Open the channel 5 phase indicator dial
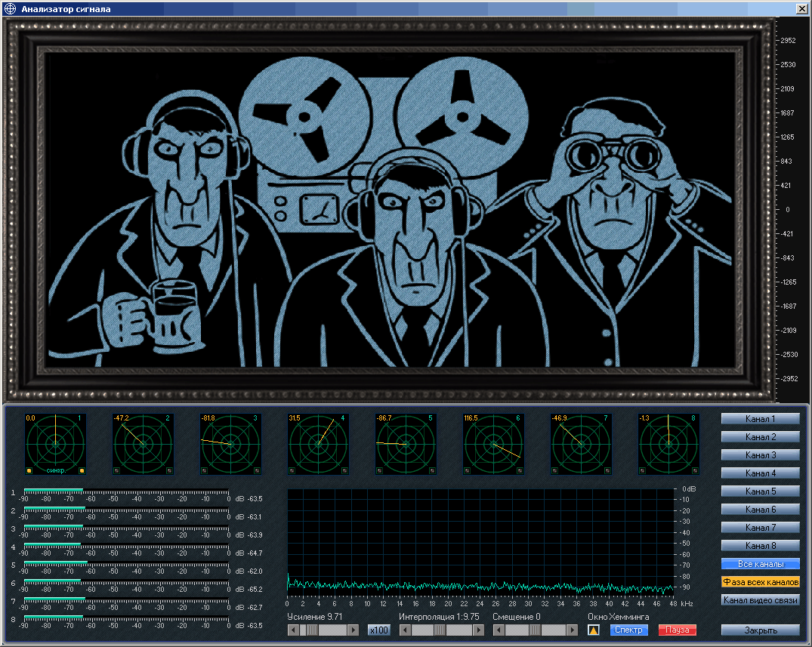The image size is (812, 647). tap(406, 444)
